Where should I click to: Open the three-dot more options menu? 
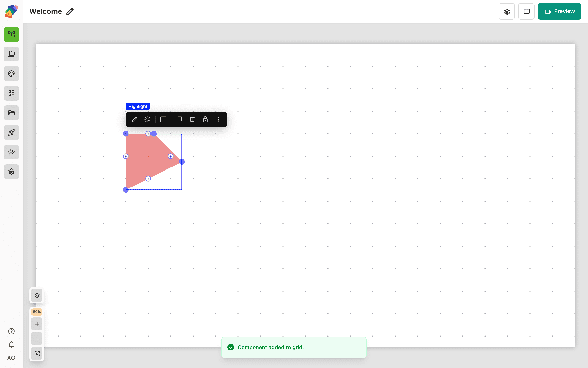[x=218, y=119]
